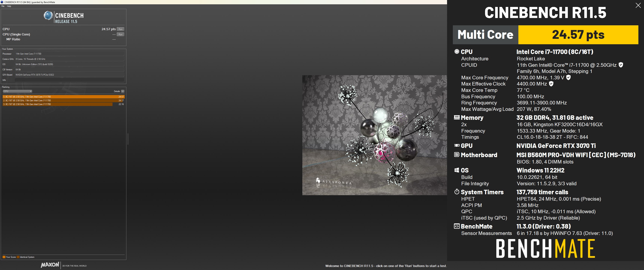The image size is (644, 270).
Task: Click the Windows OS icon
Action: (x=457, y=170)
